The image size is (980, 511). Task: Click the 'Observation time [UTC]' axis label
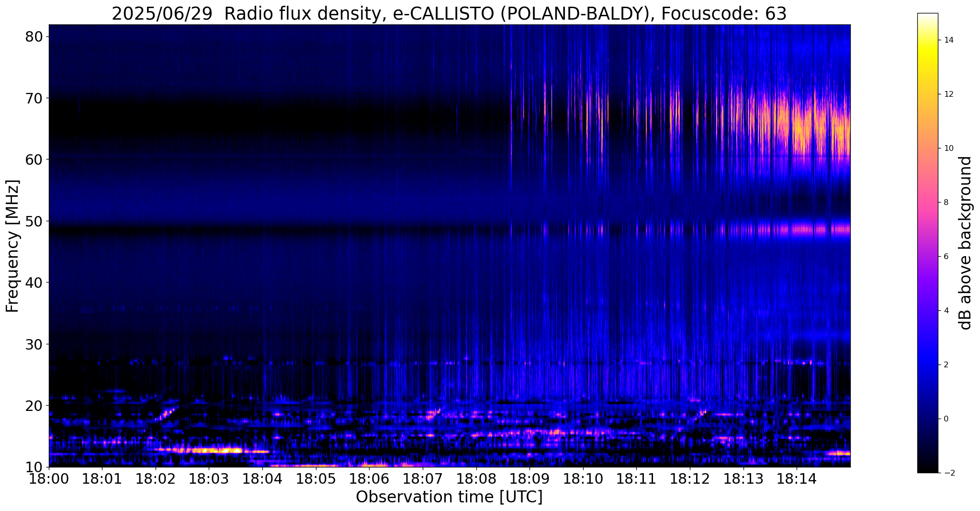point(449,497)
